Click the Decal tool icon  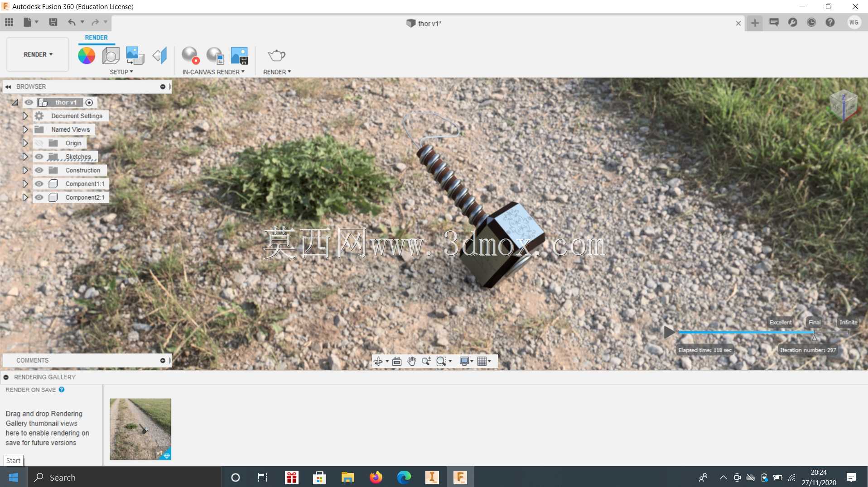(x=135, y=56)
